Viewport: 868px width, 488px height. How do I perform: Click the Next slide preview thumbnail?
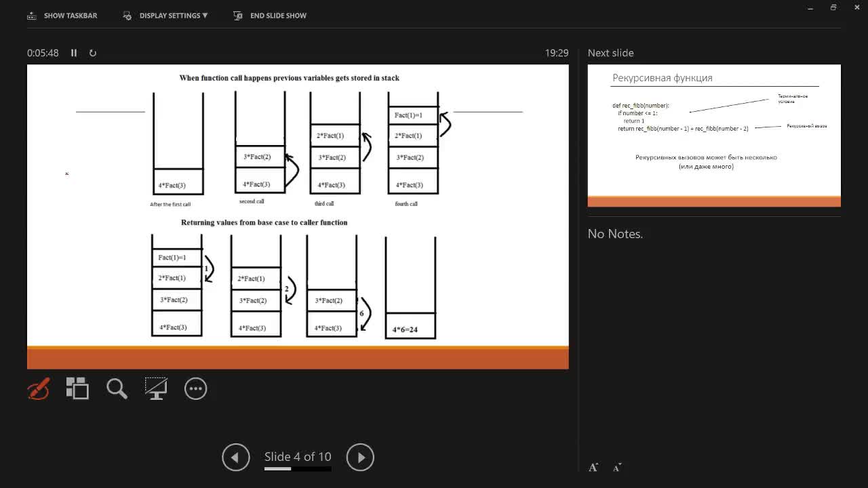point(714,136)
